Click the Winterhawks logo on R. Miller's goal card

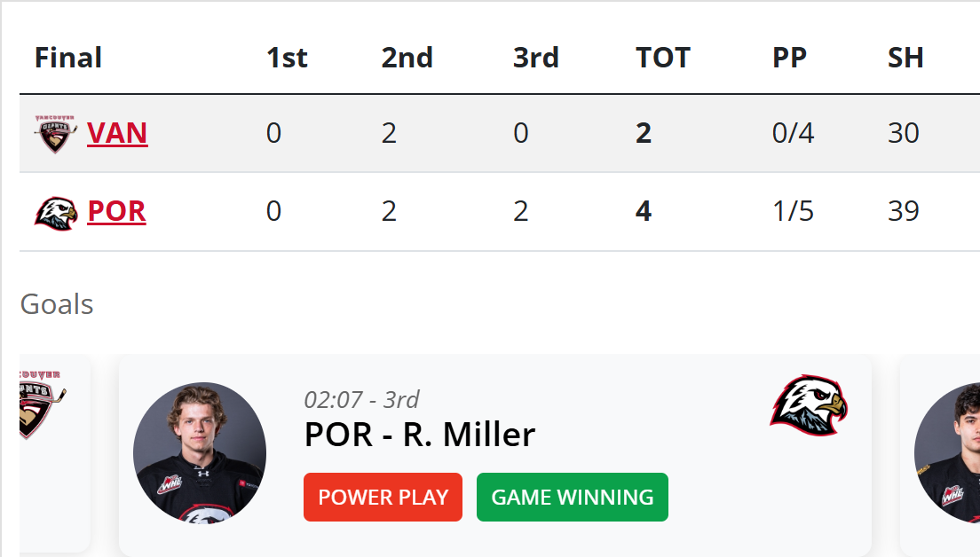coord(809,405)
